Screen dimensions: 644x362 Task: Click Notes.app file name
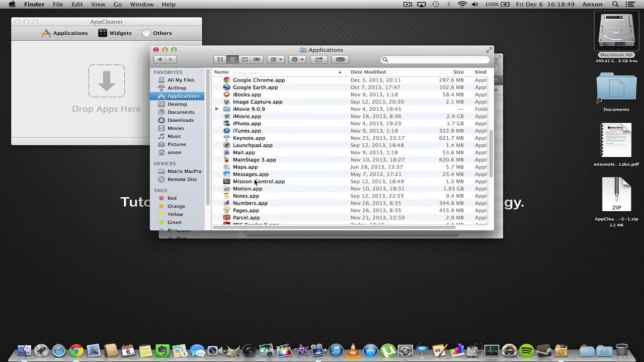pyautogui.click(x=246, y=196)
